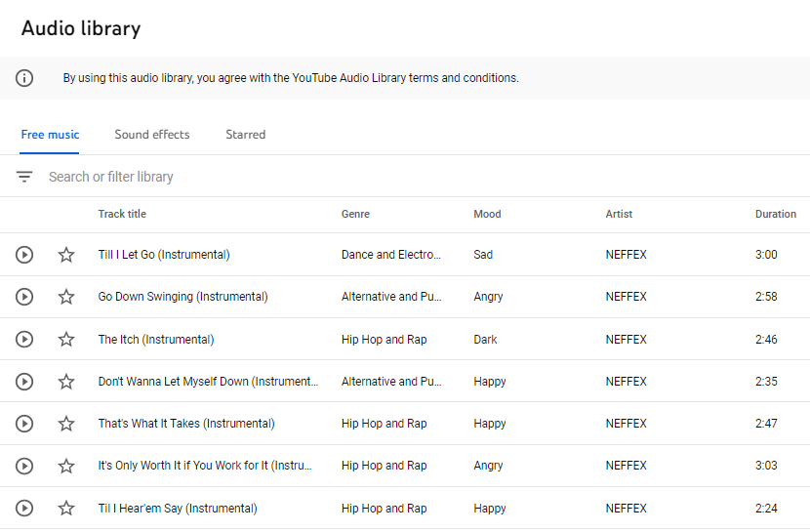Play Go Down Swinging (Instrumental)
This screenshot has width=810, height=532.
(24, 297)
